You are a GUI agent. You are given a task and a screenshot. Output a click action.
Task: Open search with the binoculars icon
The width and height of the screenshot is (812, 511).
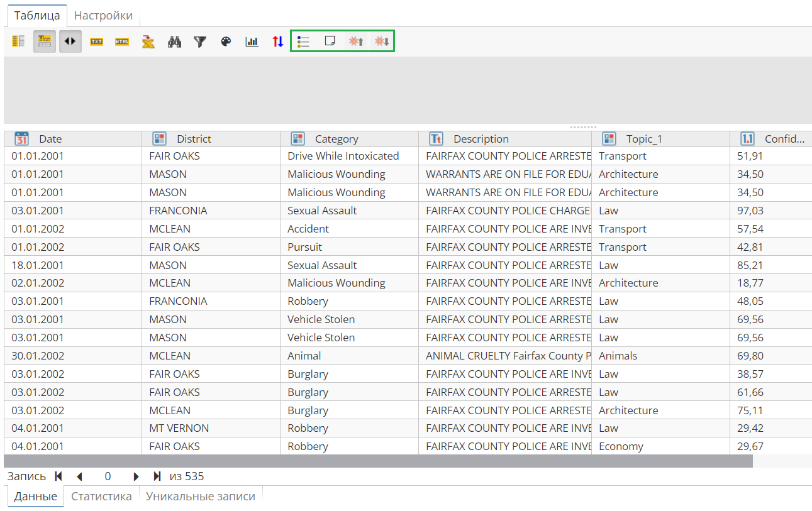pos(174,41)
